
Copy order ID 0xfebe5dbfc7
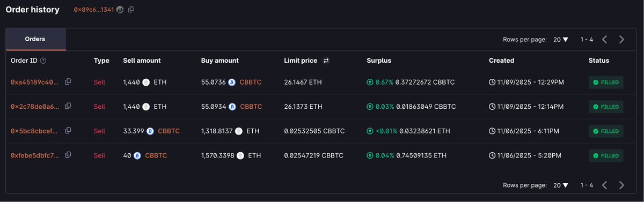(x=68, y=155)
